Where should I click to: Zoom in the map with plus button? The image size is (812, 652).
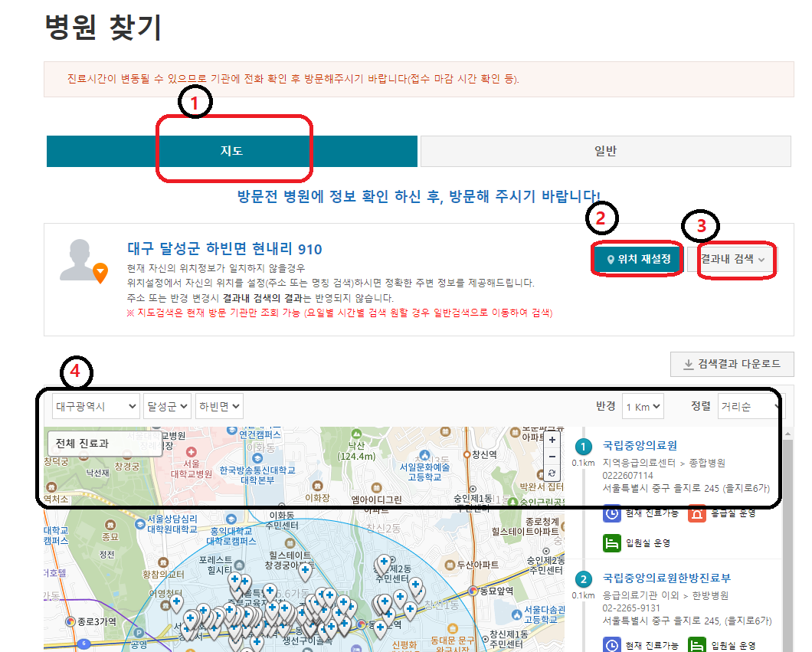[x=552, y=440]
